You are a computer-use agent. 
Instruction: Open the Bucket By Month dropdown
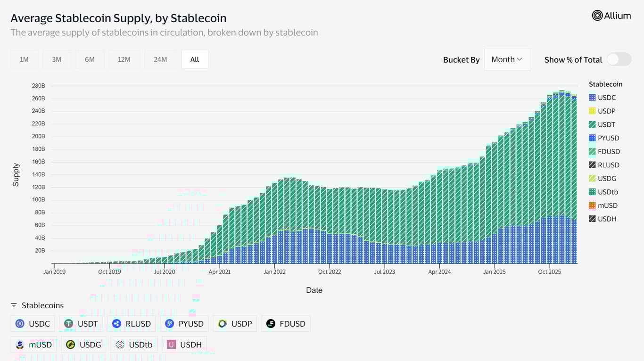507,59
